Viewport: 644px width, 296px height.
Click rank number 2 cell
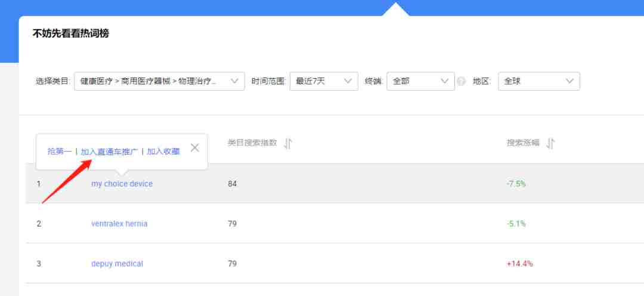[x=39, y=224]
